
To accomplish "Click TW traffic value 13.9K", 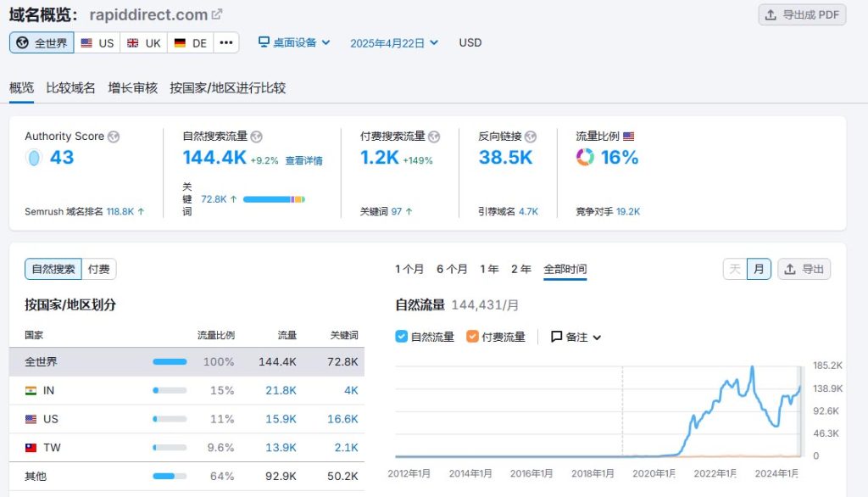I will 281,448.
